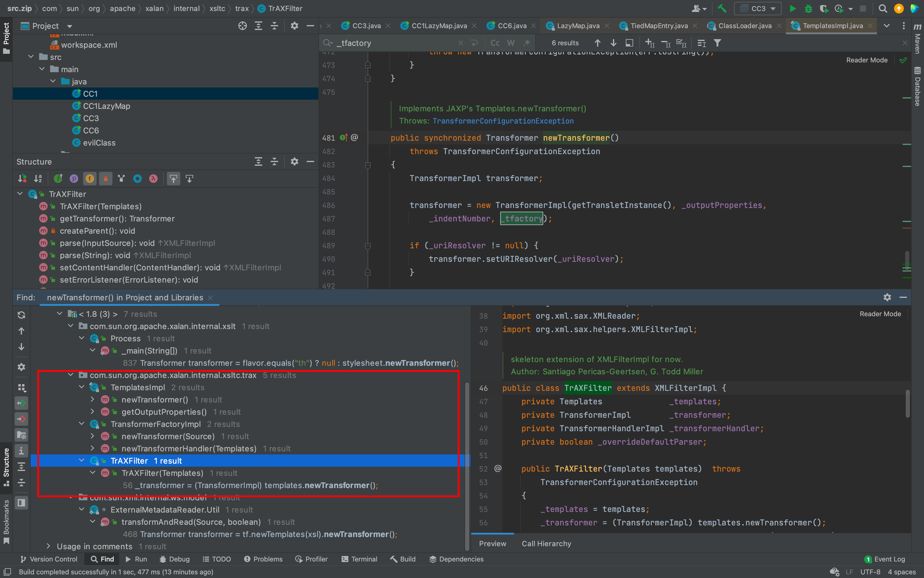
Task: Collapse the src folder
Action: pyautogui.click(x=31, y=57)
